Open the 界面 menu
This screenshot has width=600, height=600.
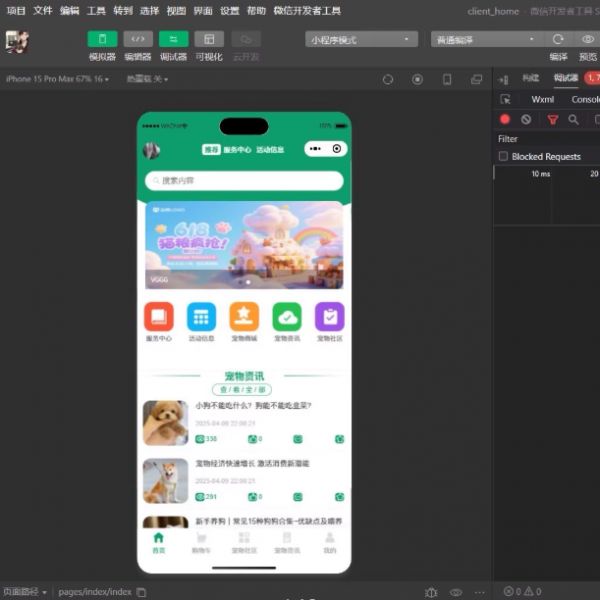pos(203,11)
